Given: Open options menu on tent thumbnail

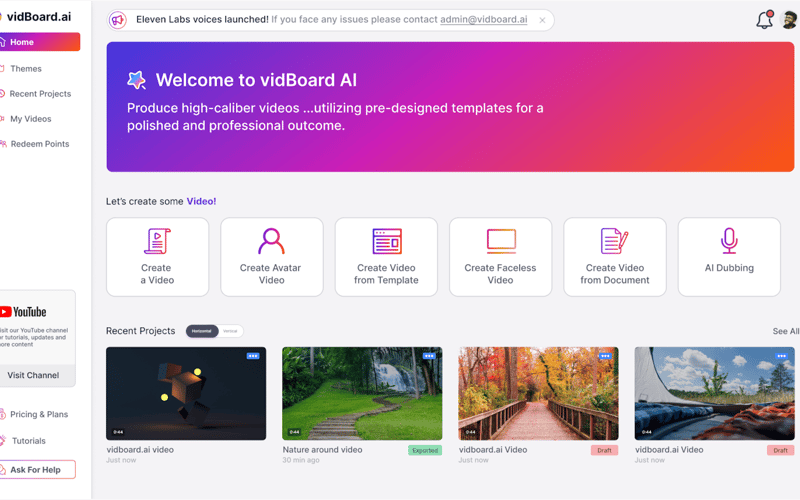Looking at the screenshot, I should [781, 356].
